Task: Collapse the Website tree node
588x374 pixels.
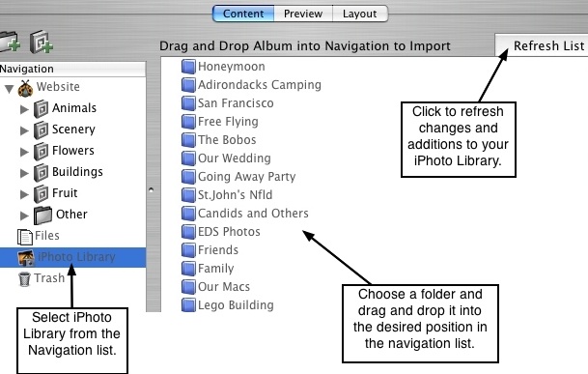Action: 9,89
